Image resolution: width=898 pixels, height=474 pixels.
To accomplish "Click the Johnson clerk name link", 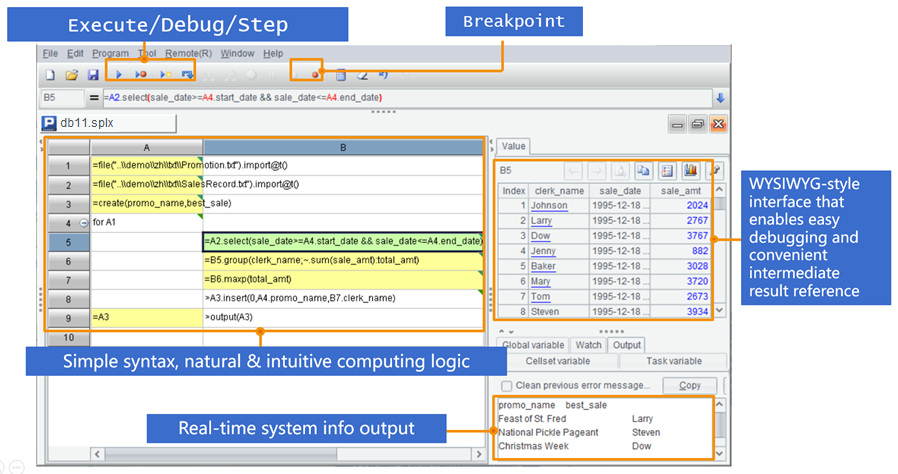I will pyautogui.click(x=548, y=206).
